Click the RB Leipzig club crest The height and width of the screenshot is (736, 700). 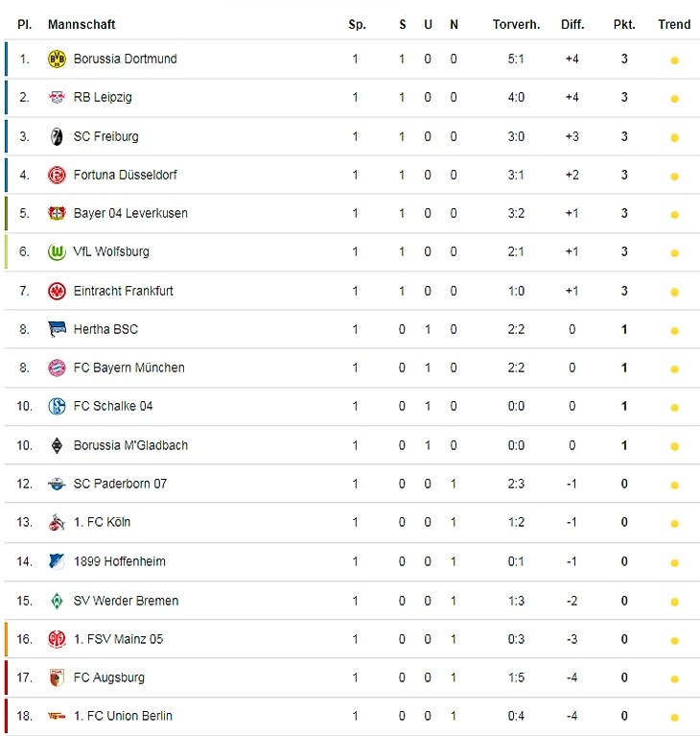click(57, 98)
